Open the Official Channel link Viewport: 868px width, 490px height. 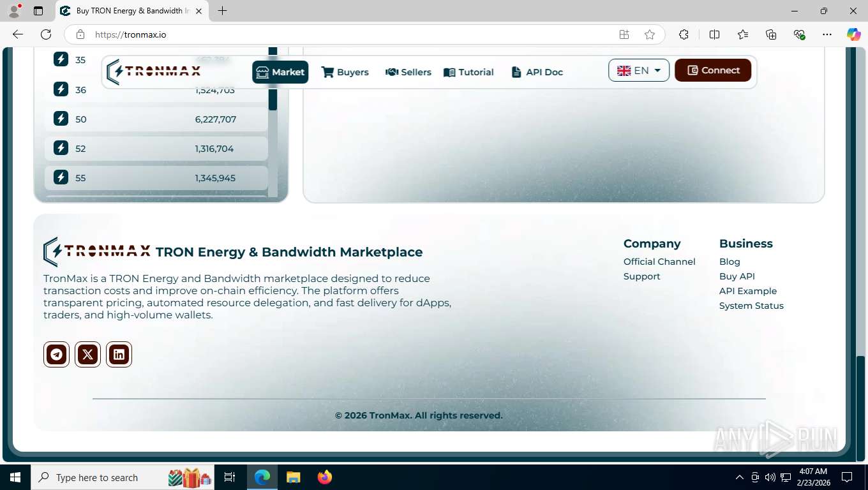point(659,262)
